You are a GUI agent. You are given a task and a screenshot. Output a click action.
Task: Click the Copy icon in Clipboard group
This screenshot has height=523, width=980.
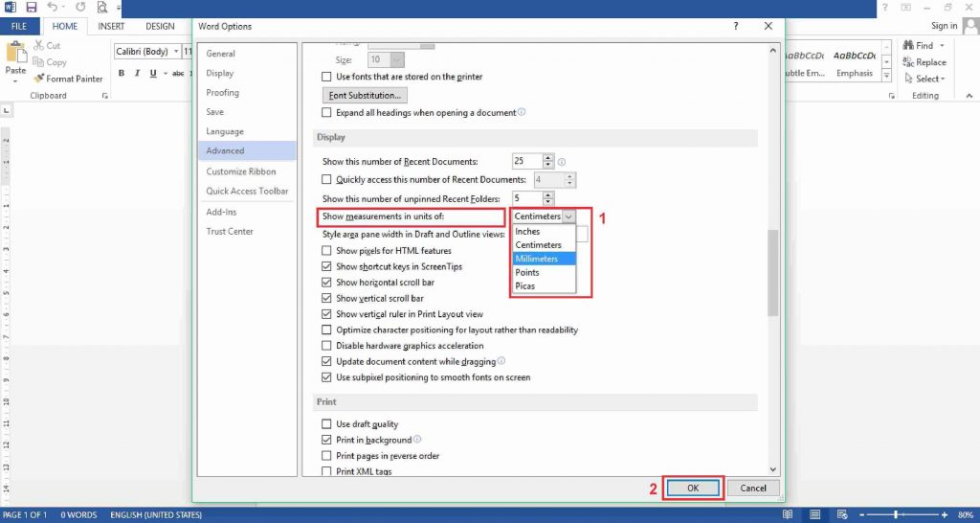click(x=38, y=62)
